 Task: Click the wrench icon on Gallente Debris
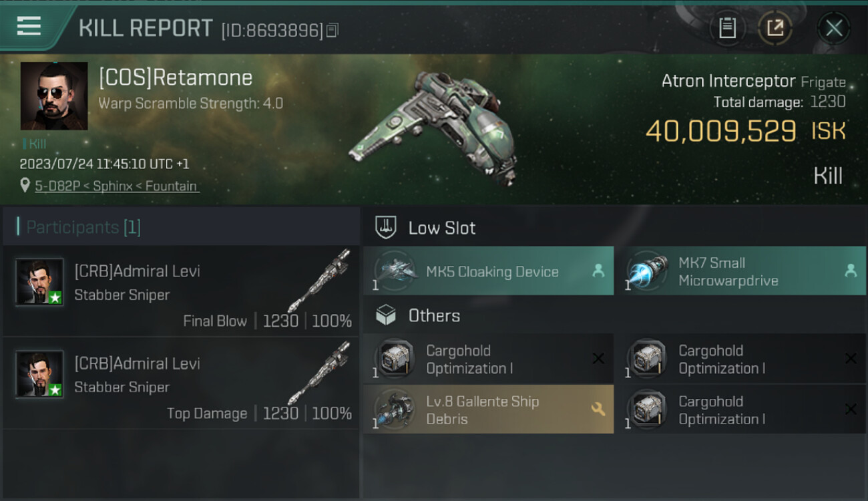point(598,409)
